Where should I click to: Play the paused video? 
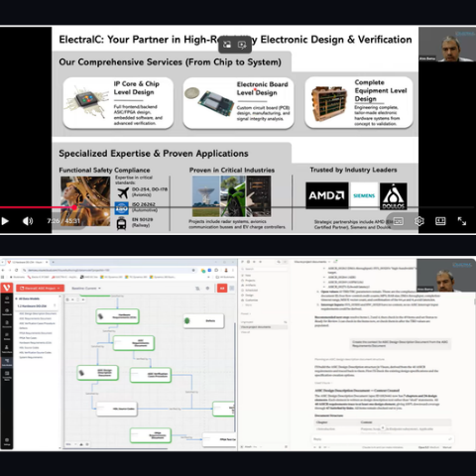(5, 221)
